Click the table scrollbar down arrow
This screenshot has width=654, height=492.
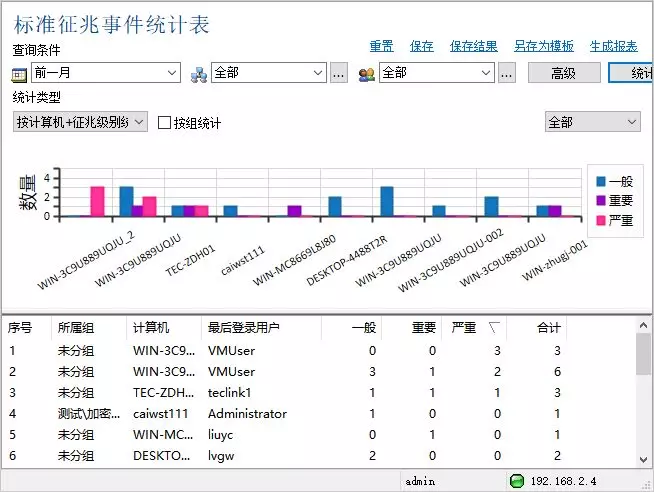click(644, 459)
